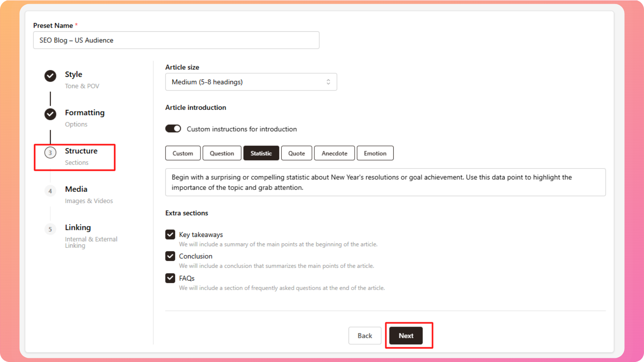The height and width of the screenshot is (362, 644).
Task: Go back using the Back button
Action: coord(365,336)
